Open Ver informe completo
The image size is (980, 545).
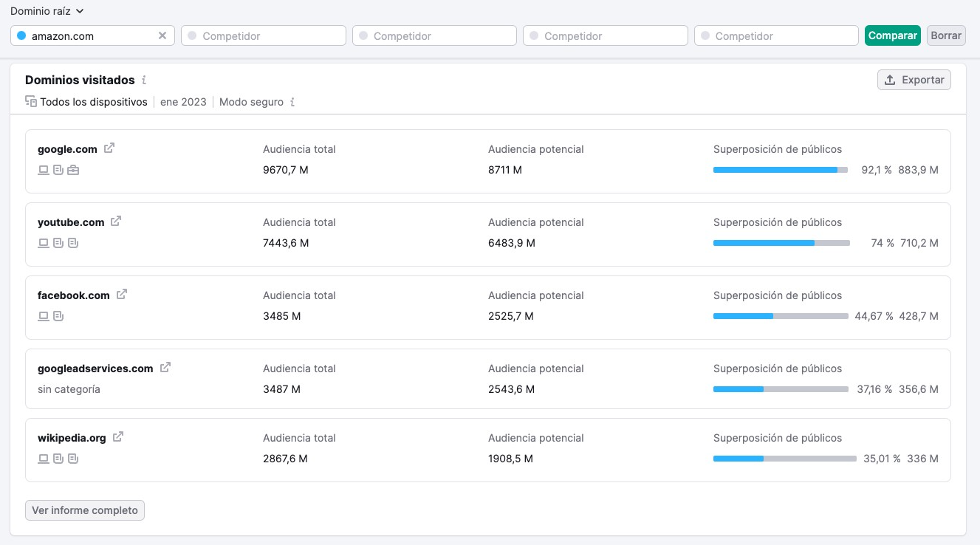(x=85, y=510)
